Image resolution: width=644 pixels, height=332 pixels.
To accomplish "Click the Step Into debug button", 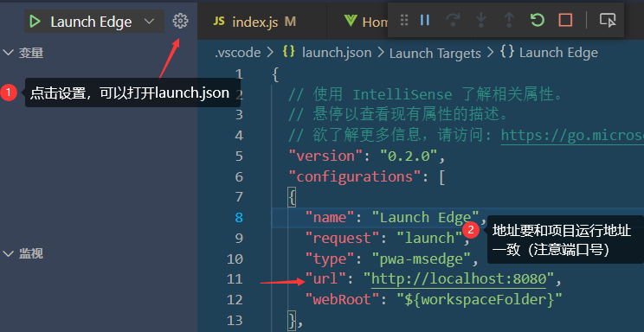I will click(480, 20).
